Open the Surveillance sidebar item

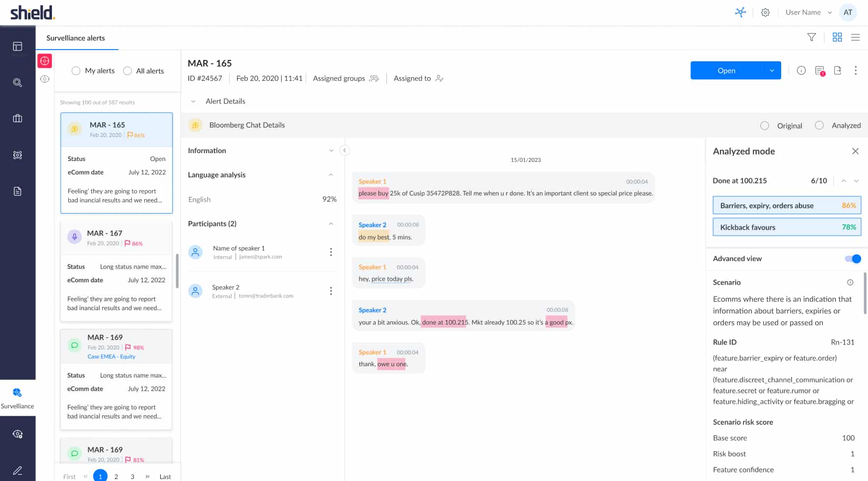point(17,398)
